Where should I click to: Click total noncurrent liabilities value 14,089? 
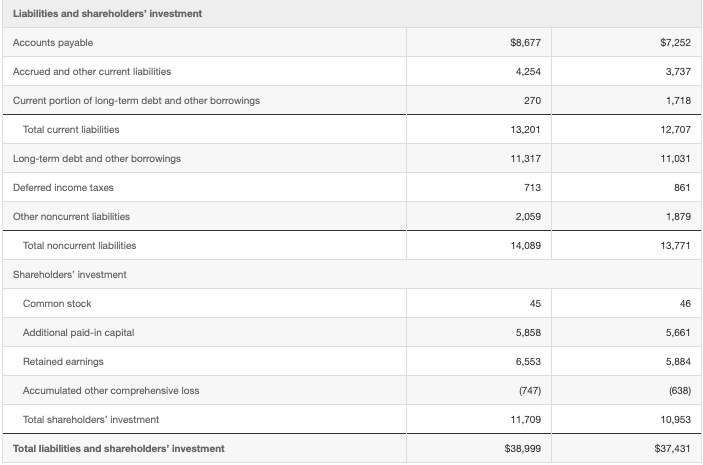(525, 246)
